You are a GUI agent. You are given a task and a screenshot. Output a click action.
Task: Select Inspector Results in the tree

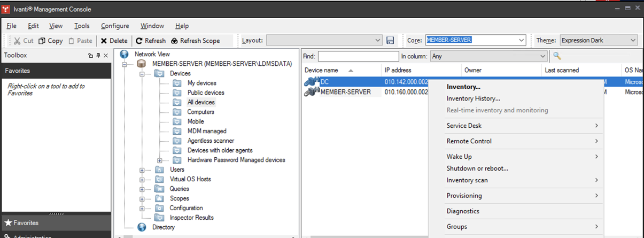point(192,218)
